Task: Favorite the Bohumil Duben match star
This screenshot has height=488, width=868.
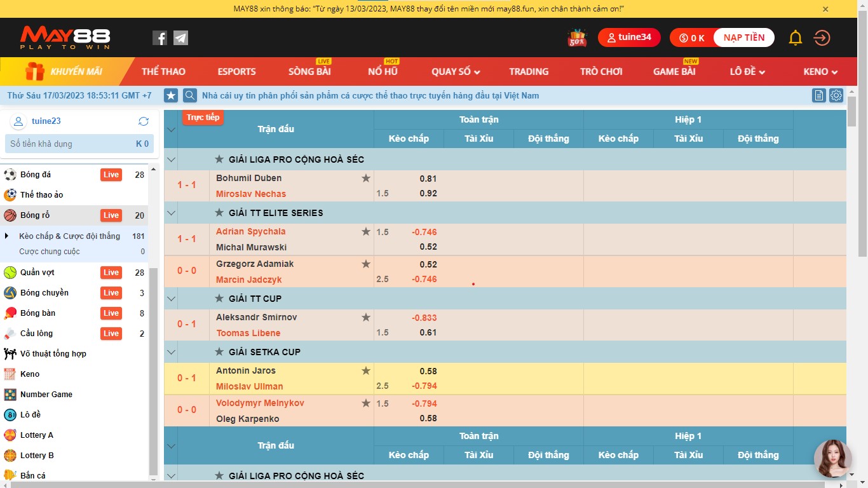Action: tap(366, 179)
